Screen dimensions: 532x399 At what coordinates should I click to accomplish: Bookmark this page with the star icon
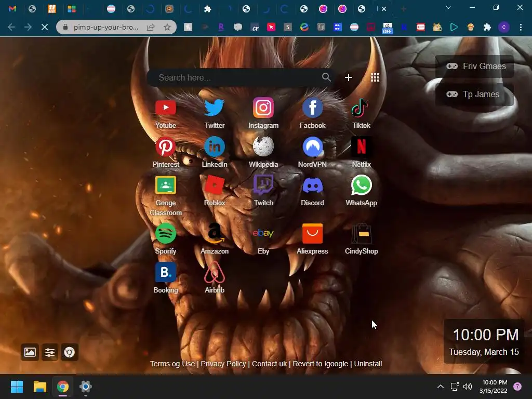click(x=167, y=27)
